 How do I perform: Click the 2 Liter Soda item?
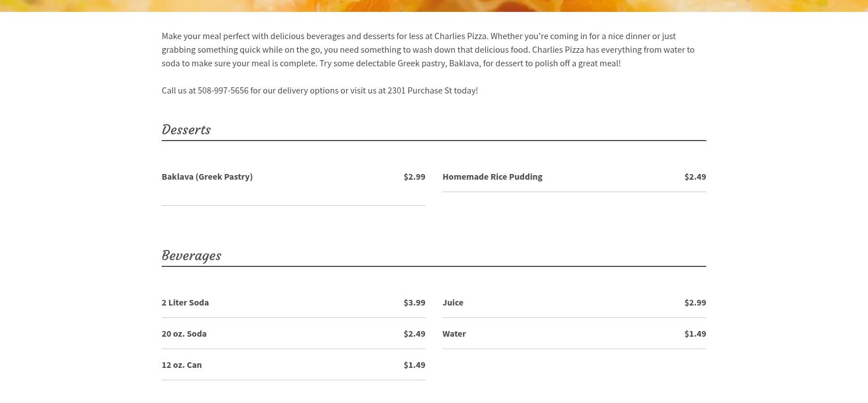pos(185,303)
